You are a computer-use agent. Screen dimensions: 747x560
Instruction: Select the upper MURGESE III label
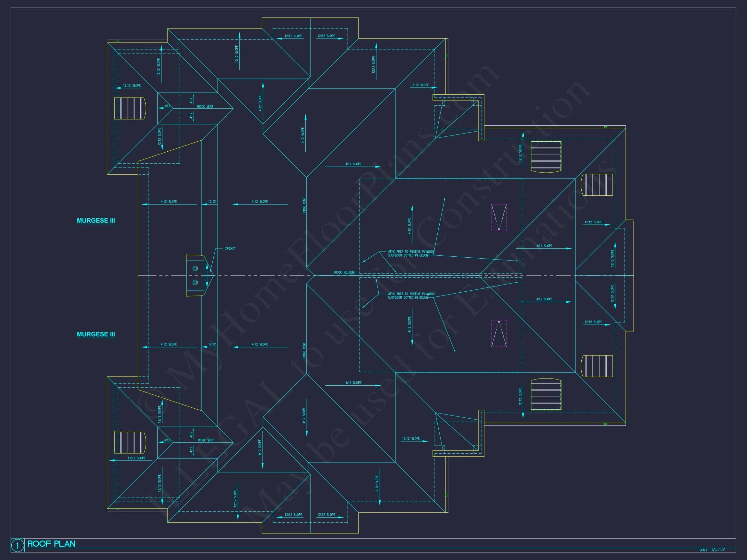pyautogui.click(x=96, y=220)
